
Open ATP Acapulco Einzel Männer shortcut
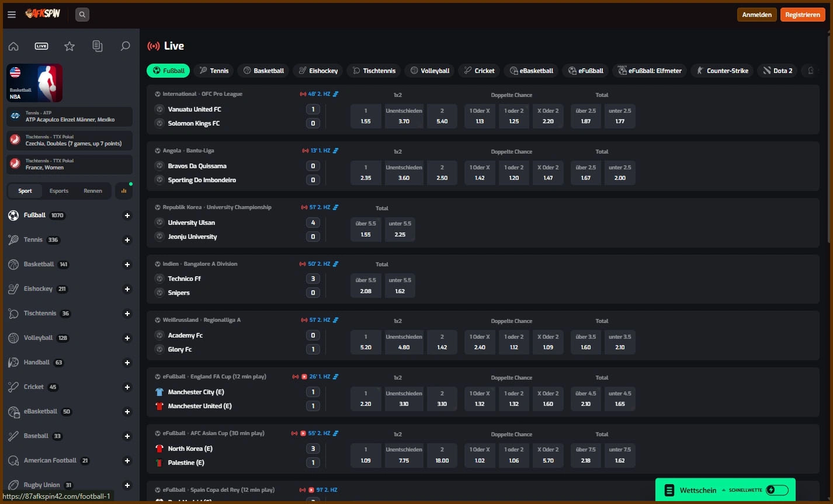click(70, 116)
